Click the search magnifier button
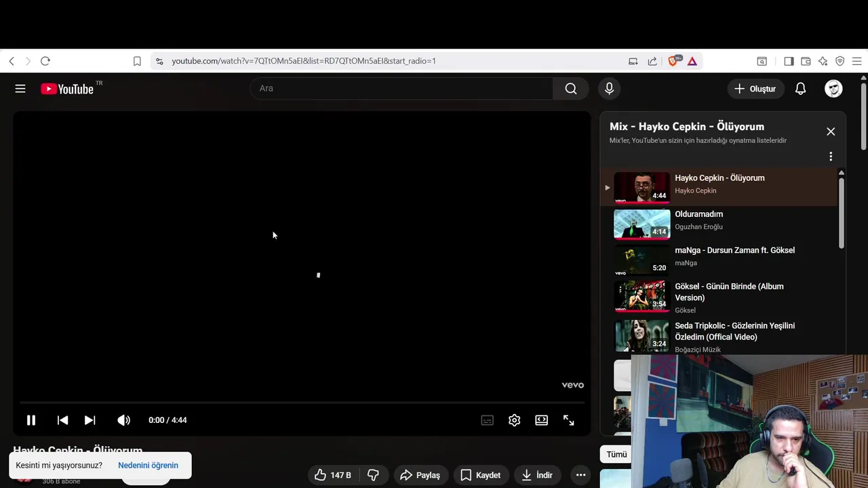Viewport: 868px width, 488px height. pos(571,89)
